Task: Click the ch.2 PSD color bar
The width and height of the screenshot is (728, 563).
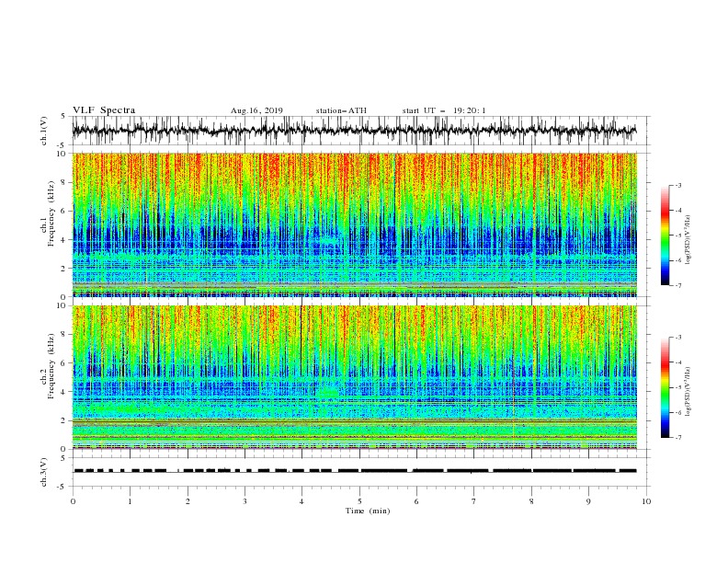Action: coord(665,387)
